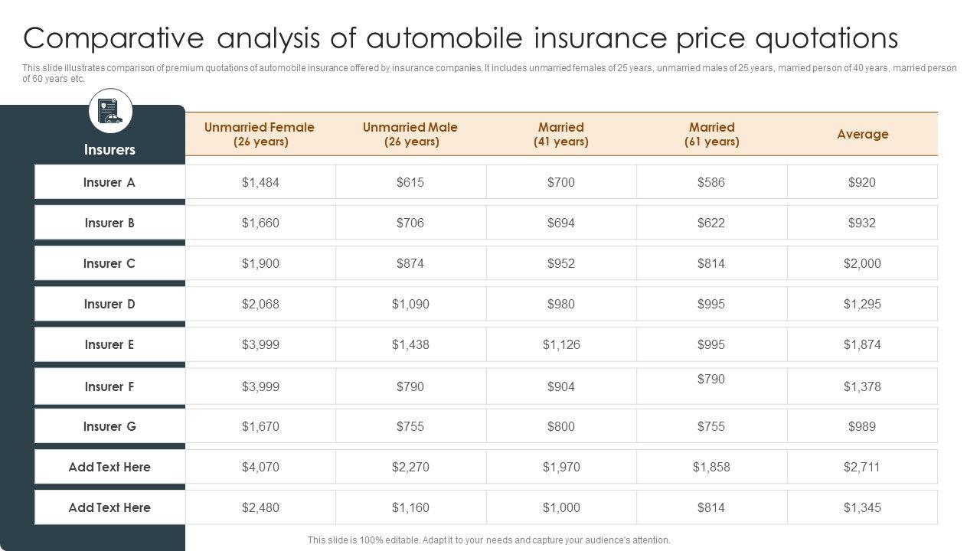This screenshot has width=980, height=551.
Task: Select the Average column header
Action: point(862,134)
